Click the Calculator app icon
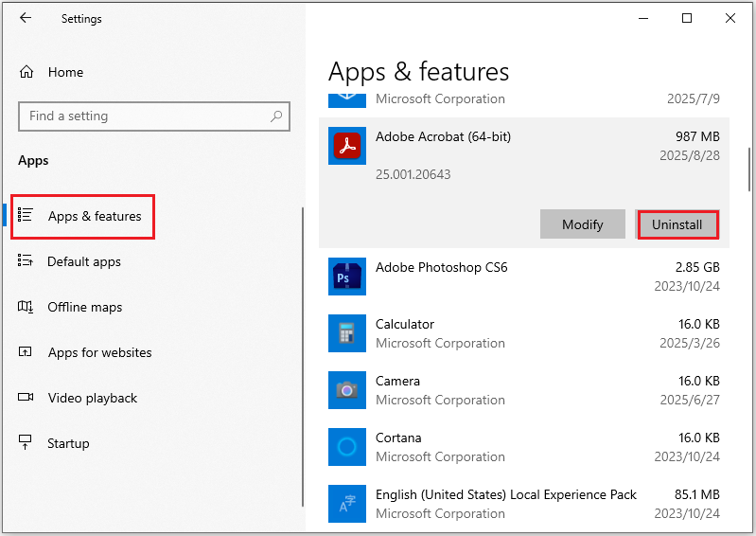This screenshot has height=536, width=756. tap(347, 333)
